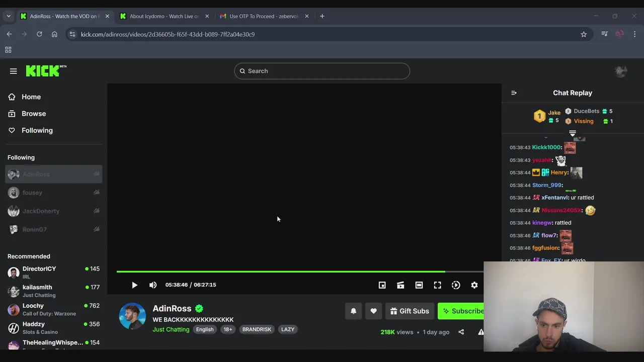The image size is (644, 362).
Task: Play the VOD video
Action: click(134, 285)
